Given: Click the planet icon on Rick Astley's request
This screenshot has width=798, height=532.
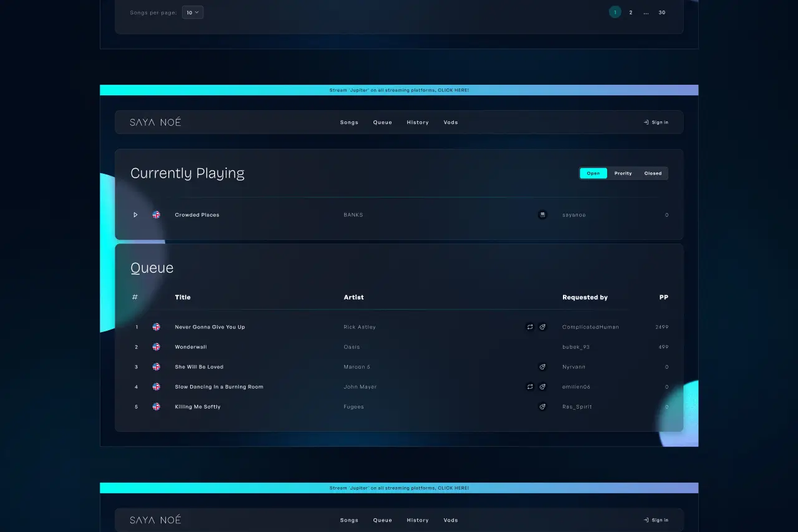Looking at the screenshot, I should point(542,326).
